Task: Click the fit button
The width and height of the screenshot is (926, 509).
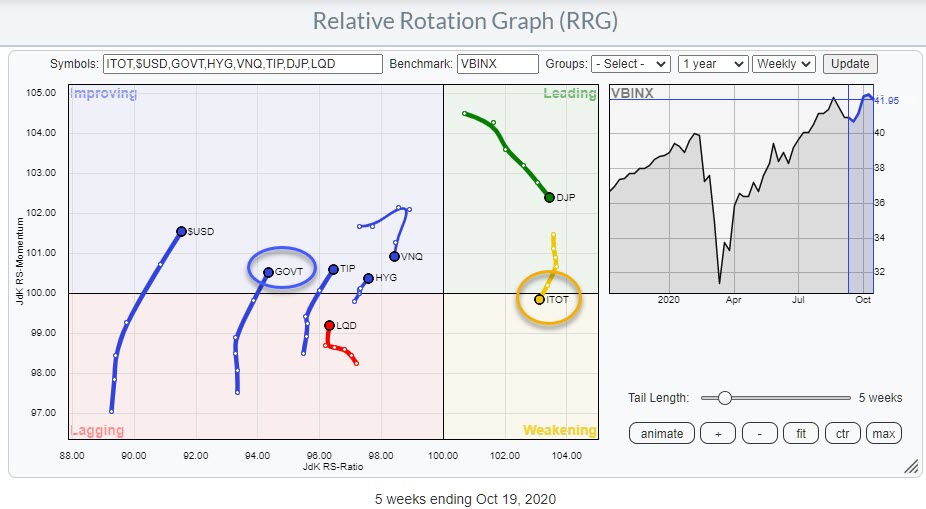Action: [x=799, y=433]
